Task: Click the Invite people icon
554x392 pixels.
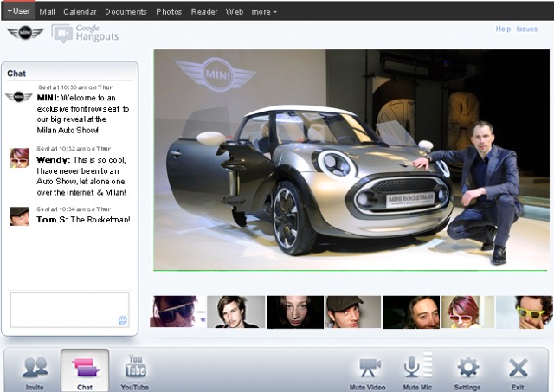Action: tap(35, 370)
